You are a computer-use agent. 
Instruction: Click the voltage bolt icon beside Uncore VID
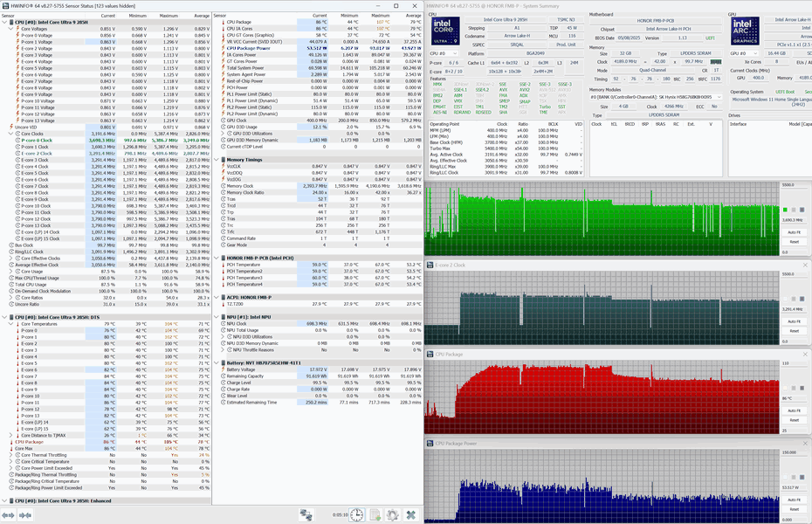pos(11,127)
